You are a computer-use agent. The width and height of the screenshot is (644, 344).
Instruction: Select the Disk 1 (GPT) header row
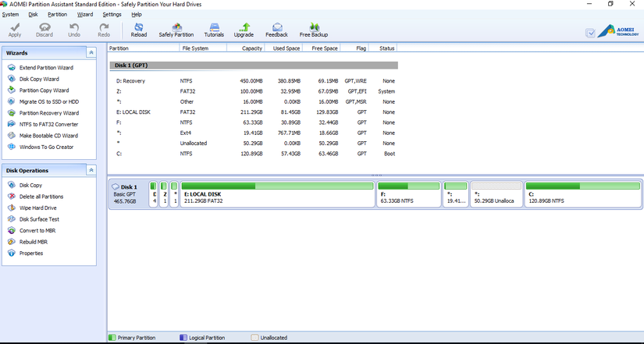click(x=254, y=66)
